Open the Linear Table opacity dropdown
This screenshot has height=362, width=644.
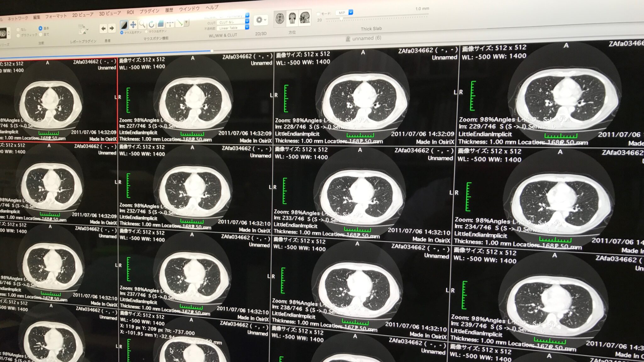233,28
